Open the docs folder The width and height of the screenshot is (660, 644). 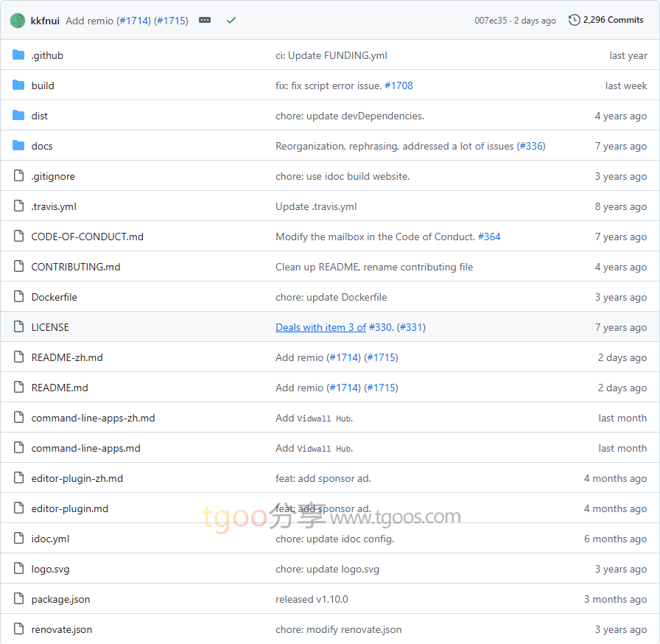tap(42, 146)
